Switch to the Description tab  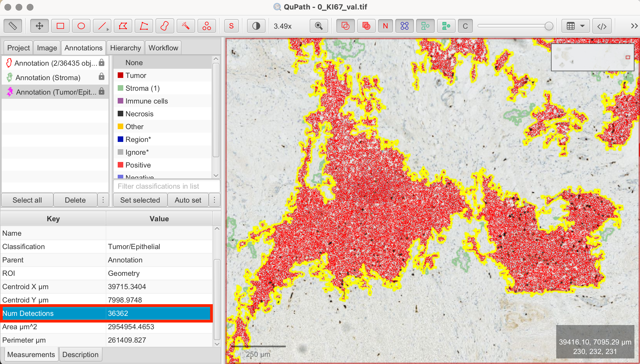pyautogui.click(x=80, y=354)
